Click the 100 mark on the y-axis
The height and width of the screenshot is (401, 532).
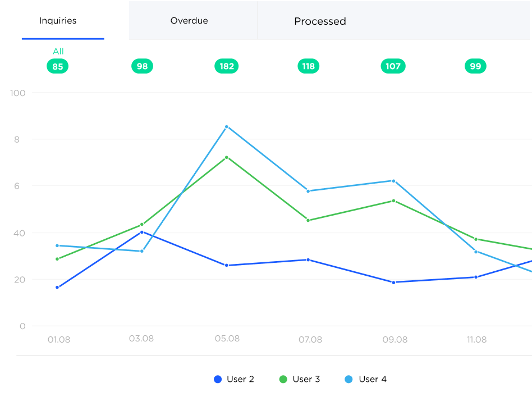[17, 93]
